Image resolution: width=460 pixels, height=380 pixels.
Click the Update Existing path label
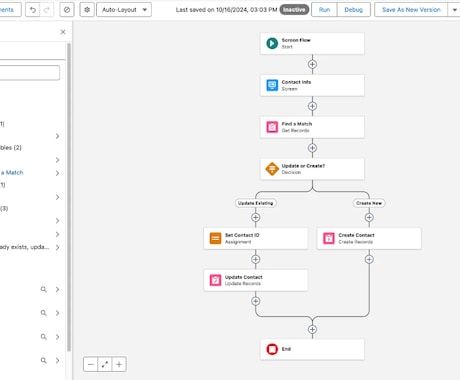point(256,203)
